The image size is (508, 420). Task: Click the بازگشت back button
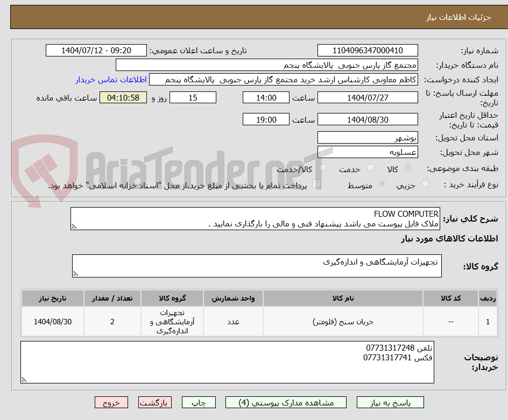tap(154, 402)
